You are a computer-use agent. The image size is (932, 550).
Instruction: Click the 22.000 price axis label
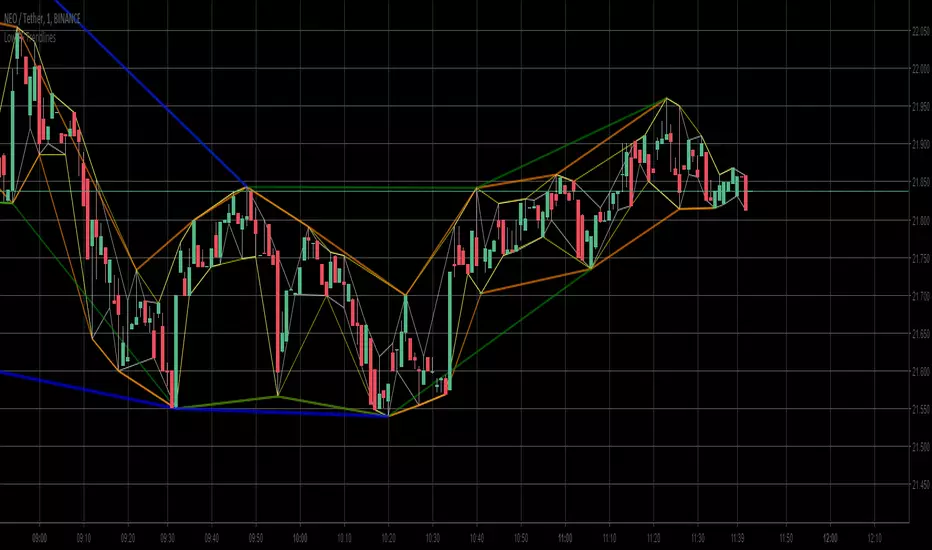[x=921, y=69]
